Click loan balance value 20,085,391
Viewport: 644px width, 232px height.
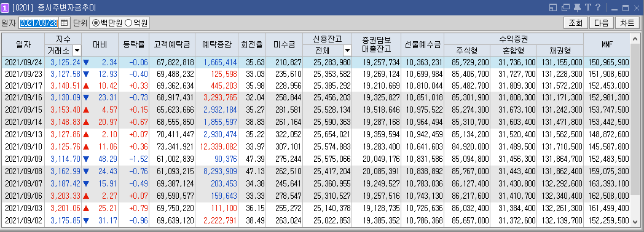(381, 171)
